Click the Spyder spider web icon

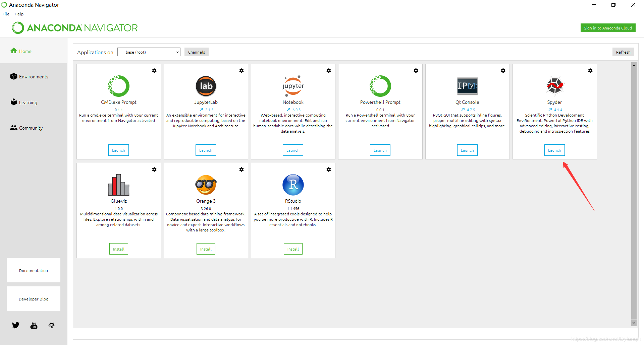coord(555,86)
